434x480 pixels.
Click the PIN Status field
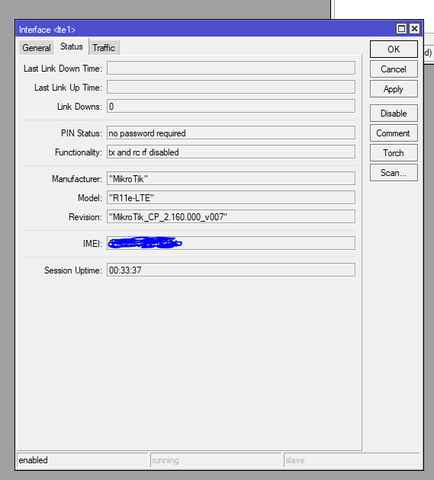point(231,133)
